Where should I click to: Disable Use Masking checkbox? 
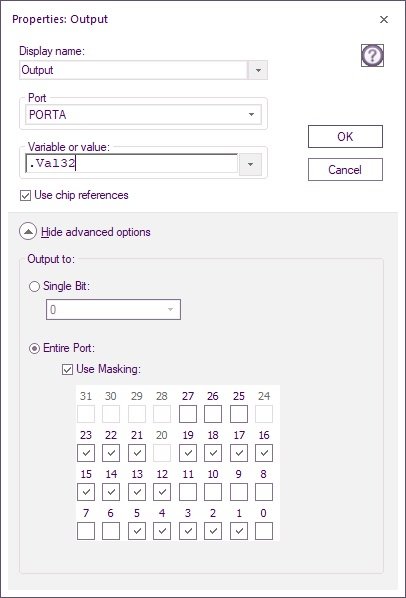(67, 369)
